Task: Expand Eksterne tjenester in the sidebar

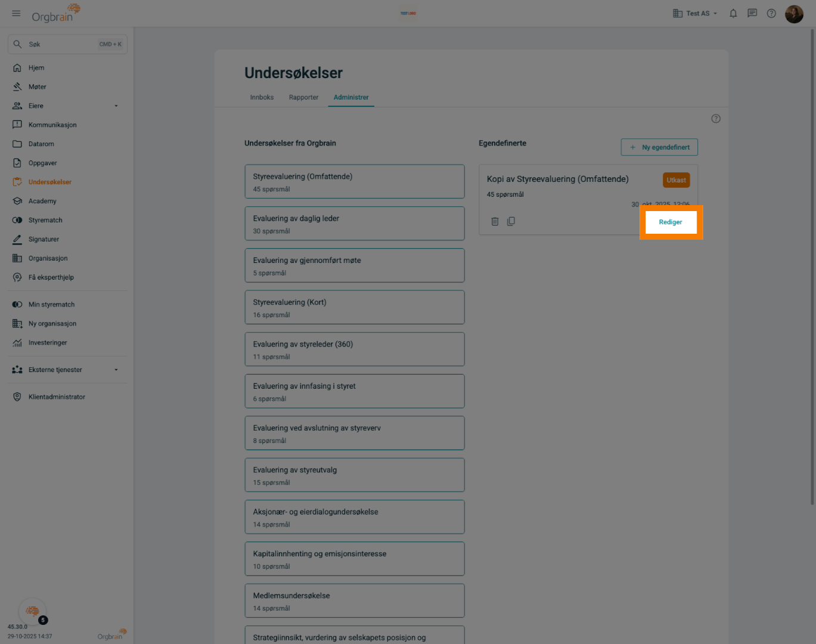Action: pos(116,370)
